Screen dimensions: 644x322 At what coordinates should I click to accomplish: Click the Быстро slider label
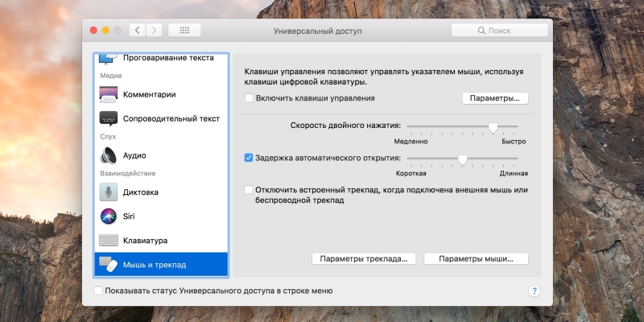tap(514, 142)
